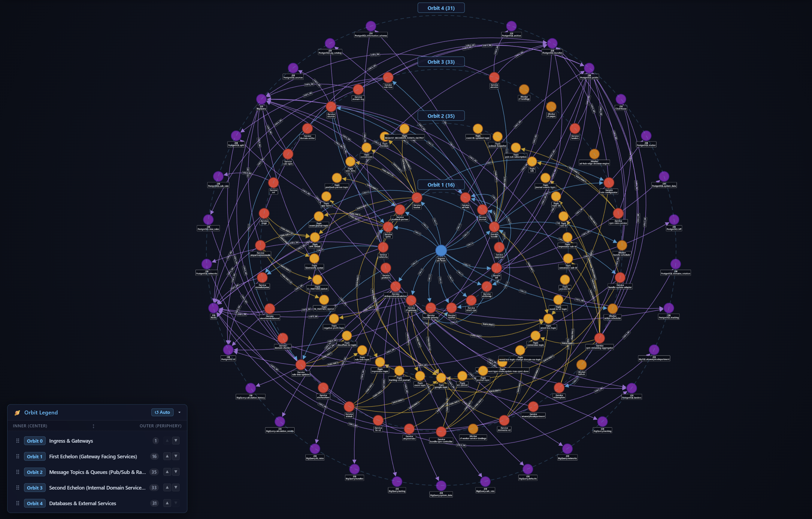Select the sources Service node

331,107
